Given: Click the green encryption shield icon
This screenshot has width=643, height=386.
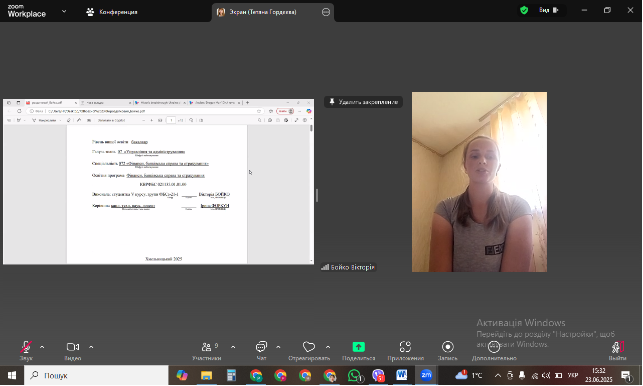Looking at the screenshot, I should [524, 10].
